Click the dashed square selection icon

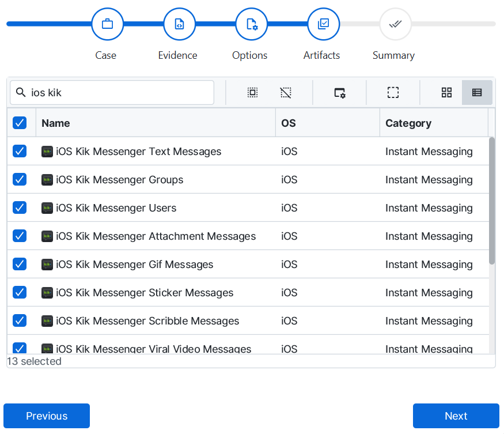(x=393, y=93)
